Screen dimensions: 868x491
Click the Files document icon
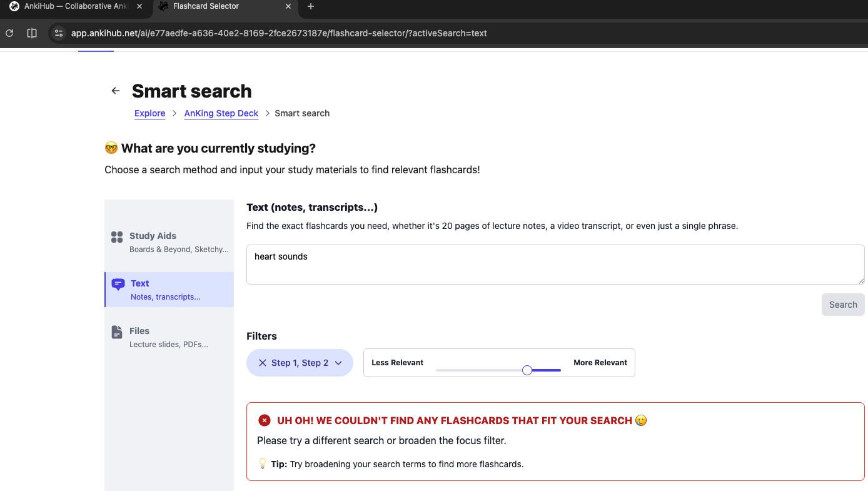point(117,332)
